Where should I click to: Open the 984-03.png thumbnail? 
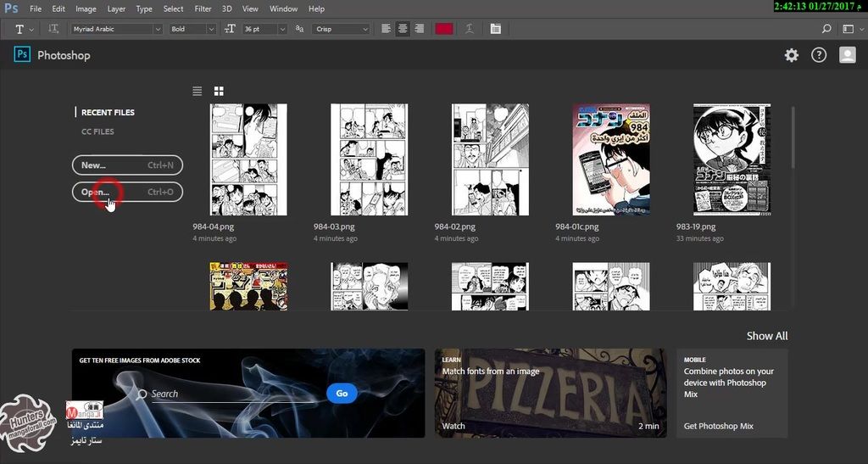370,159
